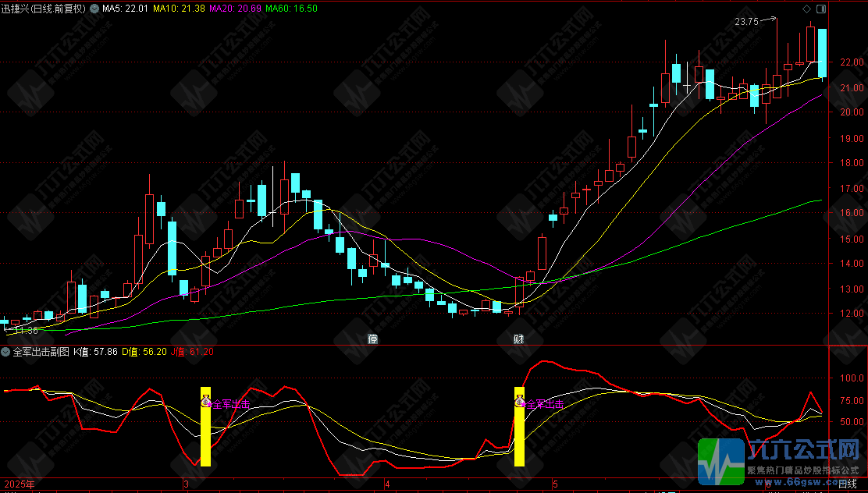Click the last cyan candlestick on the chart
The height and width of the screenshot is (493, 868).
[822, 53]
